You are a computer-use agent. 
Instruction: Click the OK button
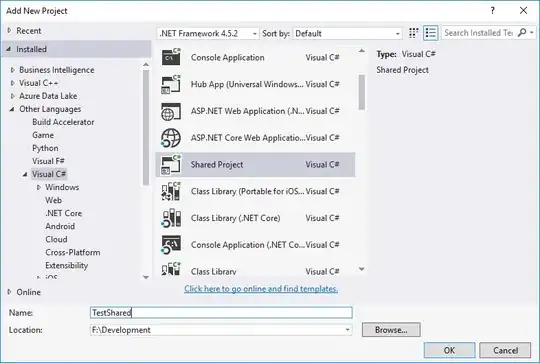pyautogui.click(x=449, y=350)
